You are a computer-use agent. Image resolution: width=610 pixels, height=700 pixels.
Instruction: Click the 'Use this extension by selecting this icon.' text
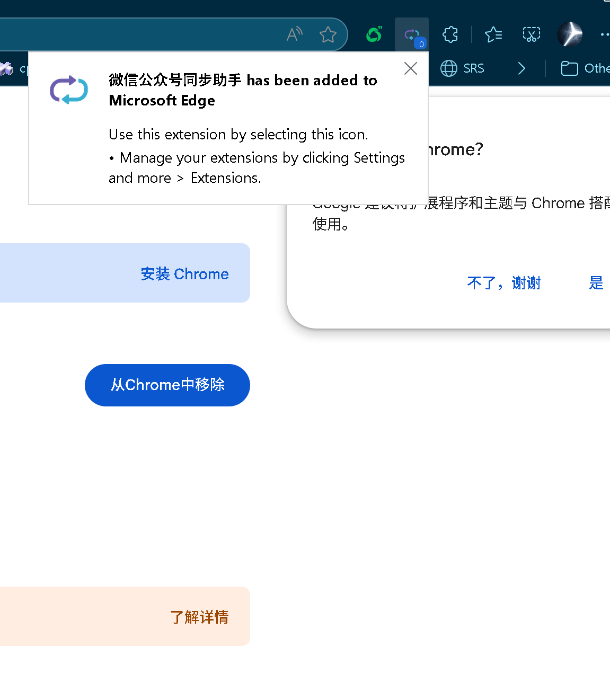[238, 135]
